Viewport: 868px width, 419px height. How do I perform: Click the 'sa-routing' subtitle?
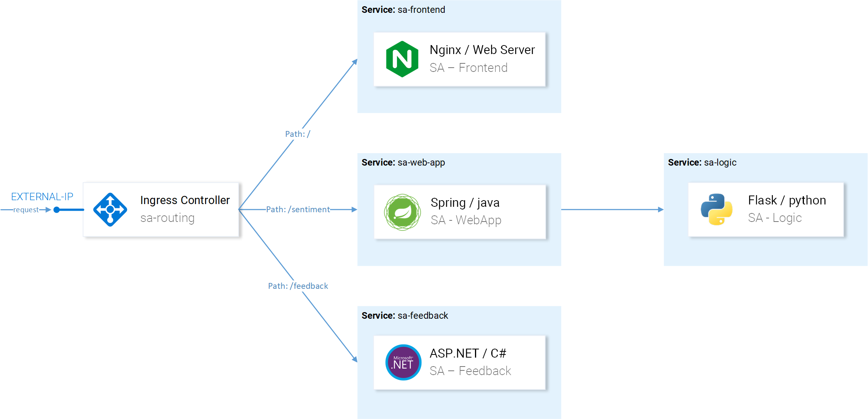(167, 218)
